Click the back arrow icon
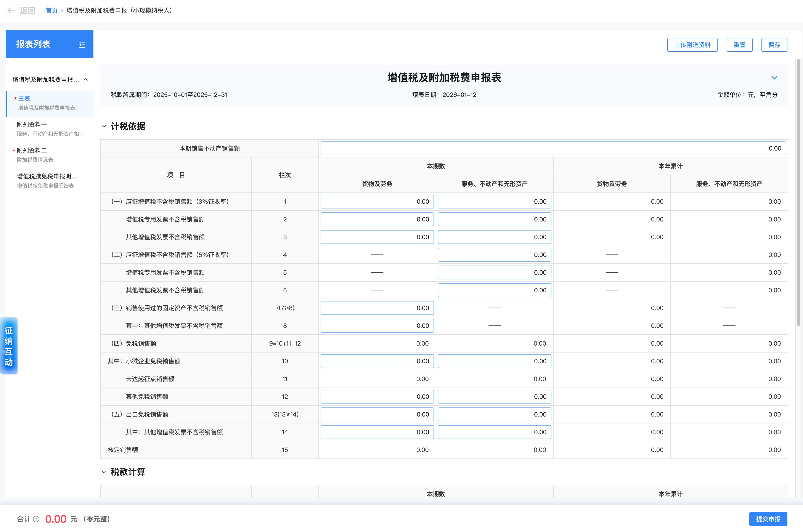The width and height of the screenshot is (803, 532). tap(11, 11)
